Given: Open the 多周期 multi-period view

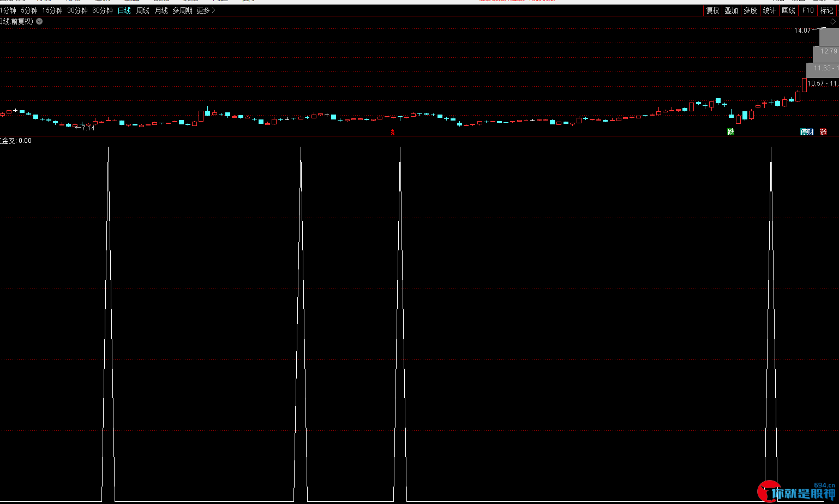Looking at the screenshot, I should (x=183, y=10).
